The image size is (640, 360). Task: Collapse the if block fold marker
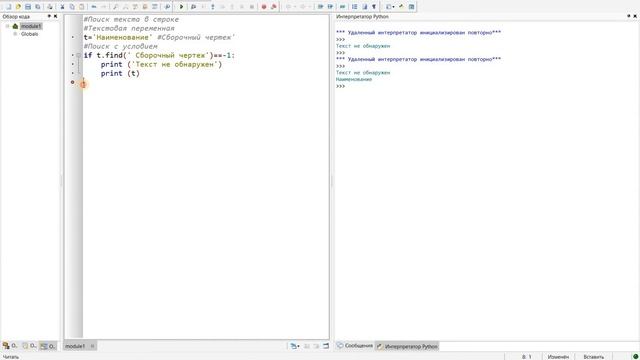pos(78,55)
